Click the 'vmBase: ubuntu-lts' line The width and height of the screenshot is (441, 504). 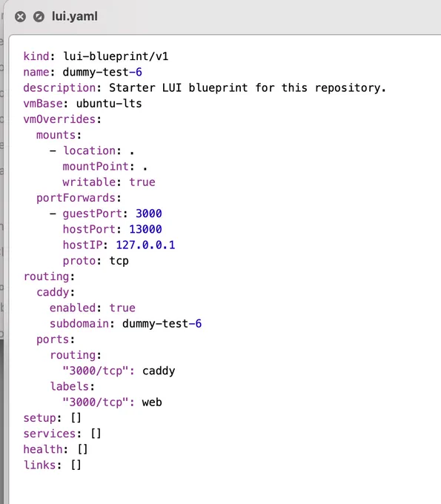point(82,104)
